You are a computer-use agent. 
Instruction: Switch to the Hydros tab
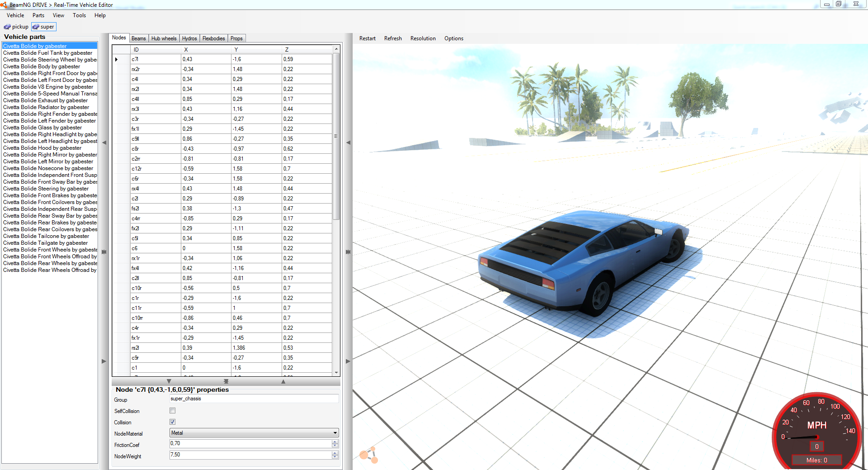click(189, 38)
